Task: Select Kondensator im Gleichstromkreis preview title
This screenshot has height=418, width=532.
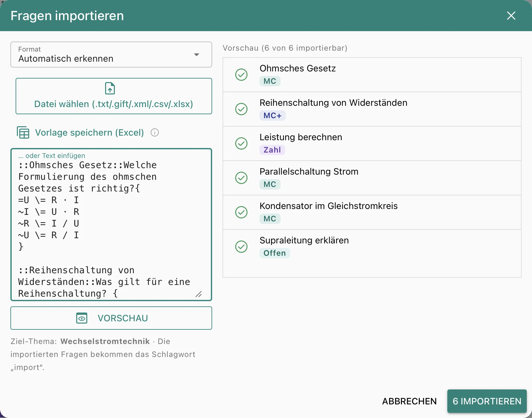Action: tap(329, 206)
